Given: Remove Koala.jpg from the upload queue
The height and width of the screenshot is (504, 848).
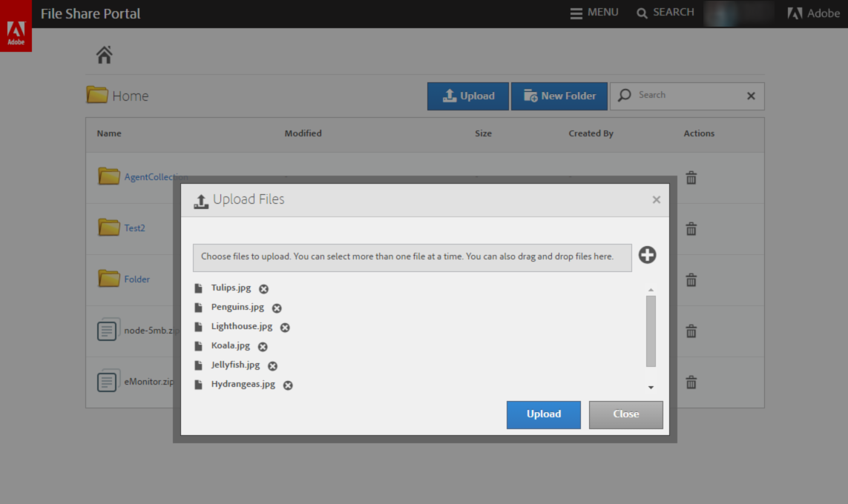Looking at the screenshot, I should (263, 347).
